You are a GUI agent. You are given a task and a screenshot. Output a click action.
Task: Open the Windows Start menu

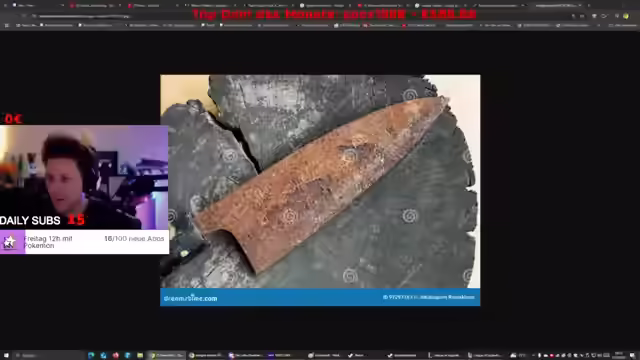point(6,356)
